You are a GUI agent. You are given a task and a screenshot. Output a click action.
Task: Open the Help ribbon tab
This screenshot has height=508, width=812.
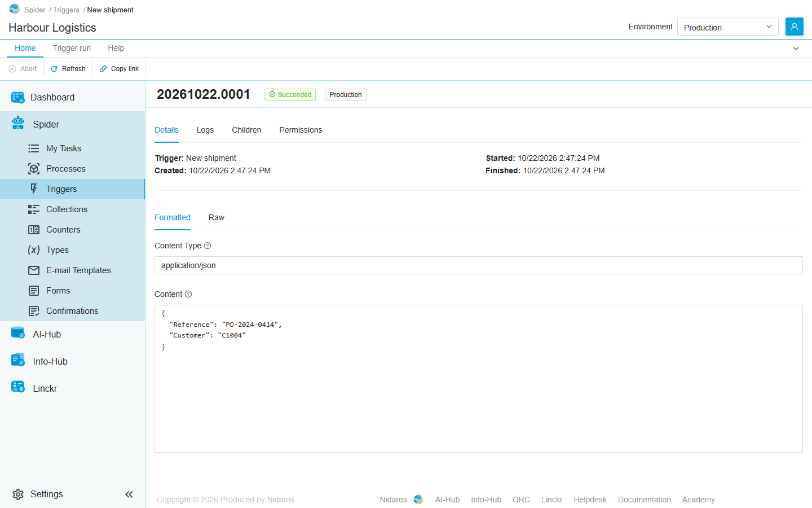[x=116, y=48]
